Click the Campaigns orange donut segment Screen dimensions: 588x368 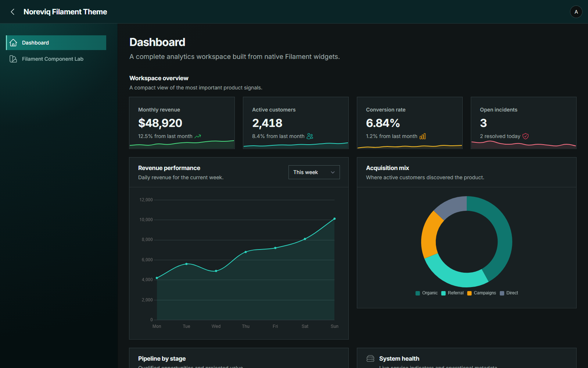coord(430,236)
